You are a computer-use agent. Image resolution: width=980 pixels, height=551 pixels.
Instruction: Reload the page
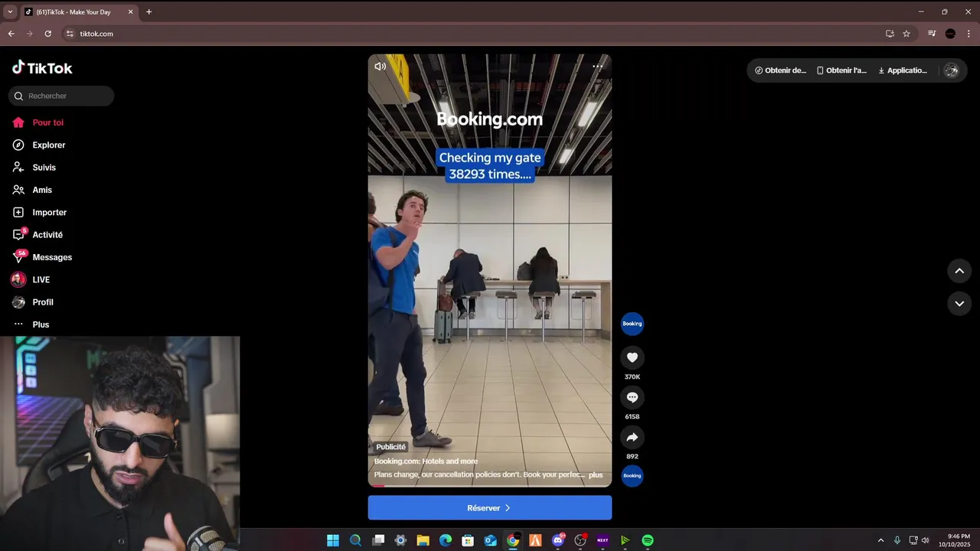click(x=48, y=34)
